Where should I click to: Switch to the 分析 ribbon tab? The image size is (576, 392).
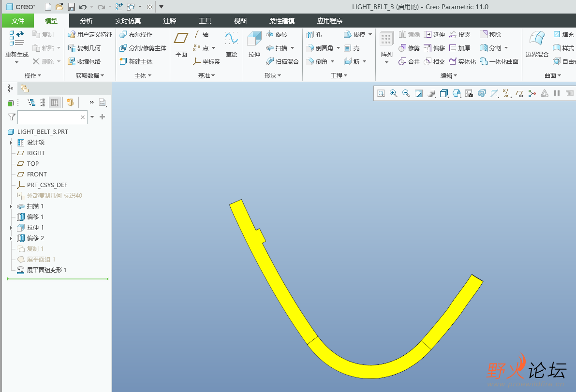pyautogui.click(x=87, y=21)
